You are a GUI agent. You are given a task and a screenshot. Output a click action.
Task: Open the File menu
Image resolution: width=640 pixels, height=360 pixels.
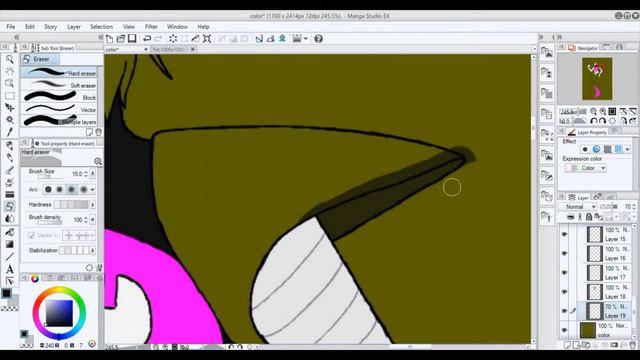tap(11, 27)
